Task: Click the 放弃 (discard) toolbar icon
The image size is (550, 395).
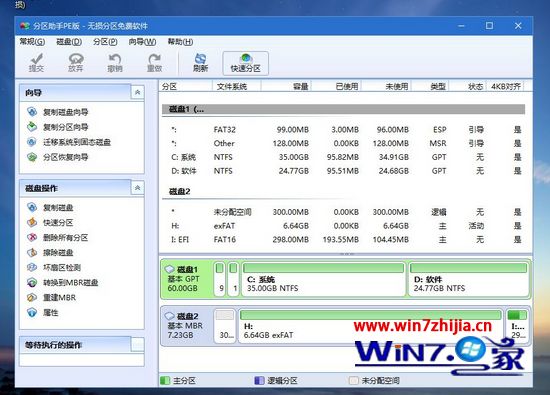Action: pos(76,63)
